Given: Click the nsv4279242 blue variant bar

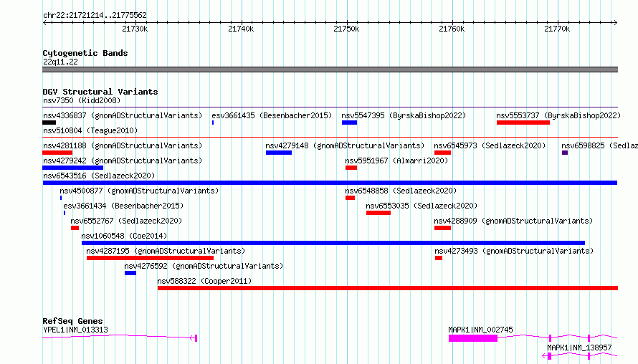Looking at the screenshot, I should (73, 168).
